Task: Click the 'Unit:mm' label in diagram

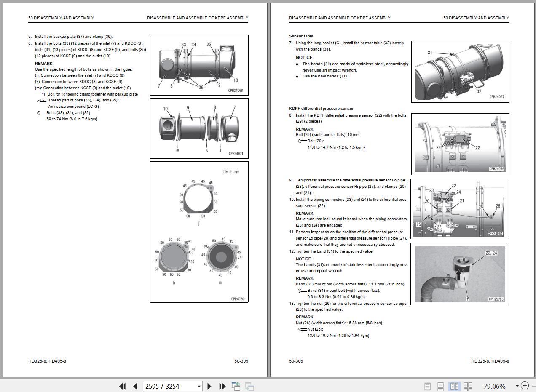Action: click(231, 172)
